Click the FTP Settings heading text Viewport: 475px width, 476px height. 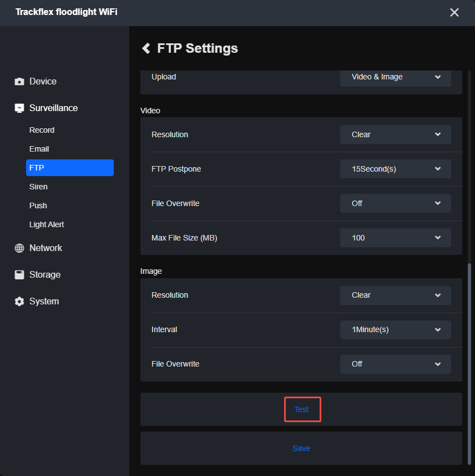pos(198,48)
